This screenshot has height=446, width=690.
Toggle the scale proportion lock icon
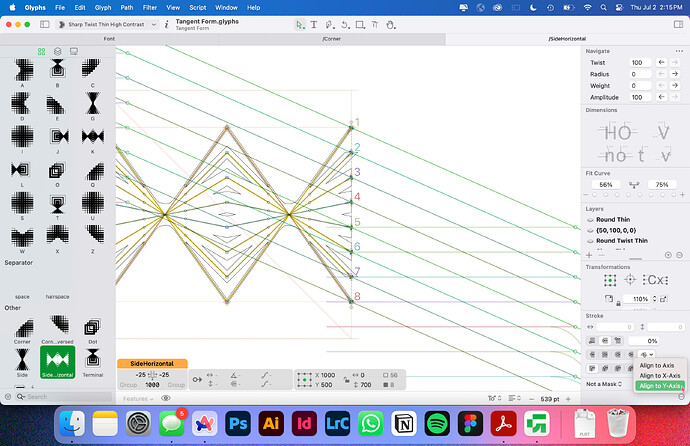tap(619, 303)
